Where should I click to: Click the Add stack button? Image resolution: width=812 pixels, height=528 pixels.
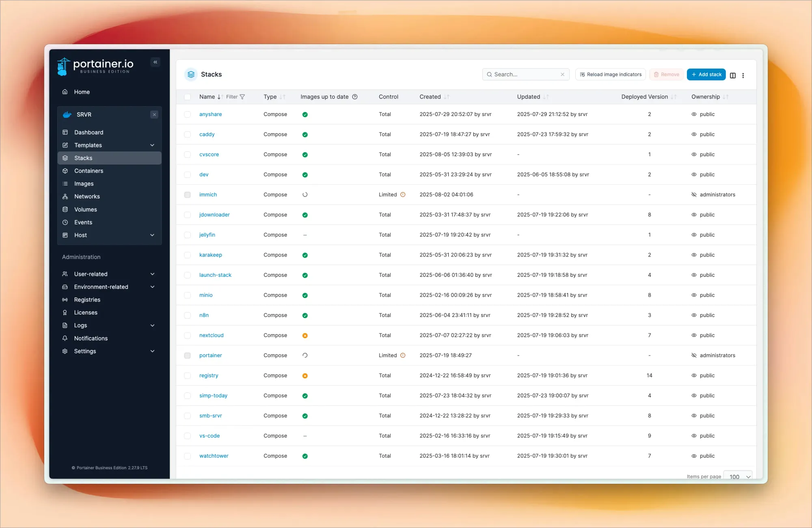(x=706, y=75)
